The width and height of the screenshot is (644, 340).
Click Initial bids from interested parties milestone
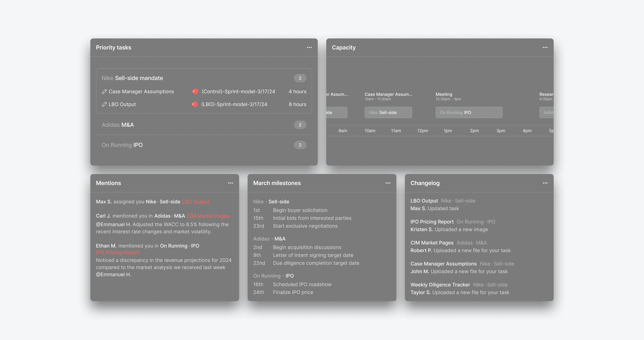click(312, 218)
